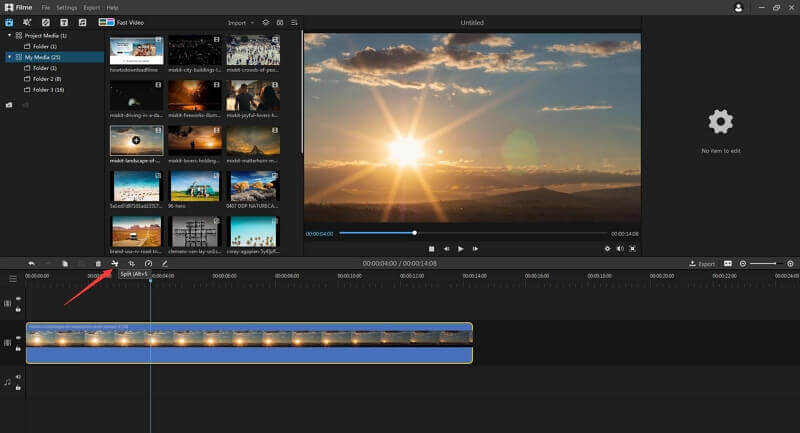Open the Import dropdown arrow

(x=252, y=23)
